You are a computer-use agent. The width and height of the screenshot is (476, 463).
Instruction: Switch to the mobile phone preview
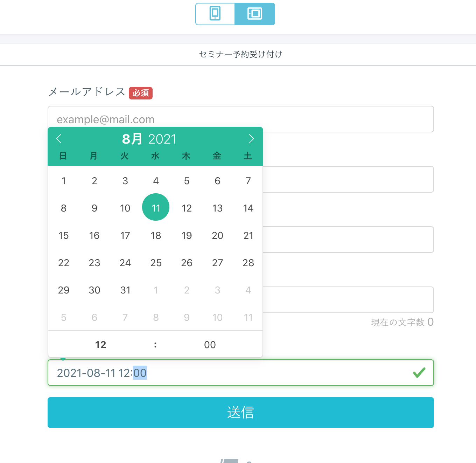pyautogui.click(x=215, y=14)
